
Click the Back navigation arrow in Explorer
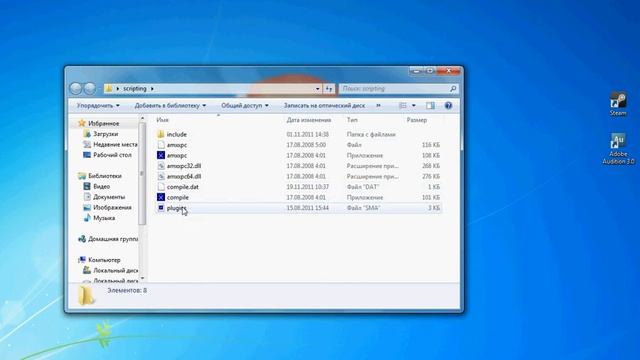(76, 88)
